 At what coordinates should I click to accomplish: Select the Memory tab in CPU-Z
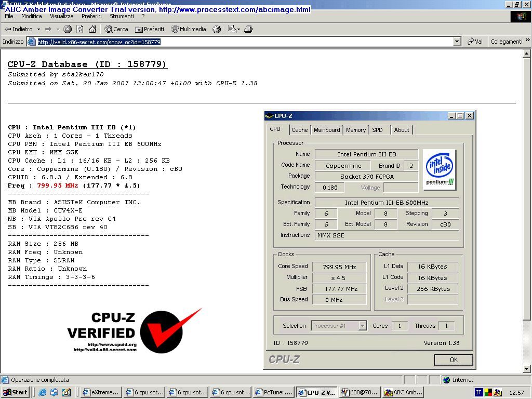click(355, 130)
